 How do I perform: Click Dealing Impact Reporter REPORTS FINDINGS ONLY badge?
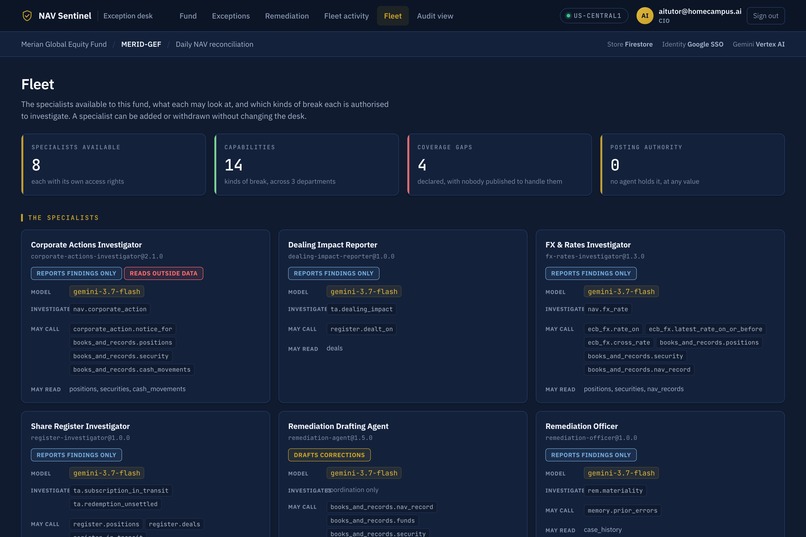[334, 273]
